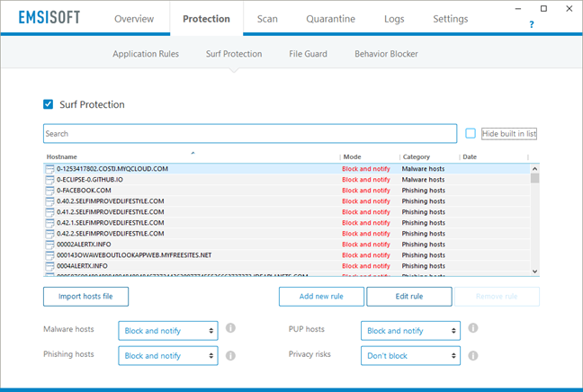Click host icon for 000143OWAWEBOUTLOOKAPPWEB.MYFREESITES.NET
The height and width of the screenshot is (392, 583).
click(49, 255)
